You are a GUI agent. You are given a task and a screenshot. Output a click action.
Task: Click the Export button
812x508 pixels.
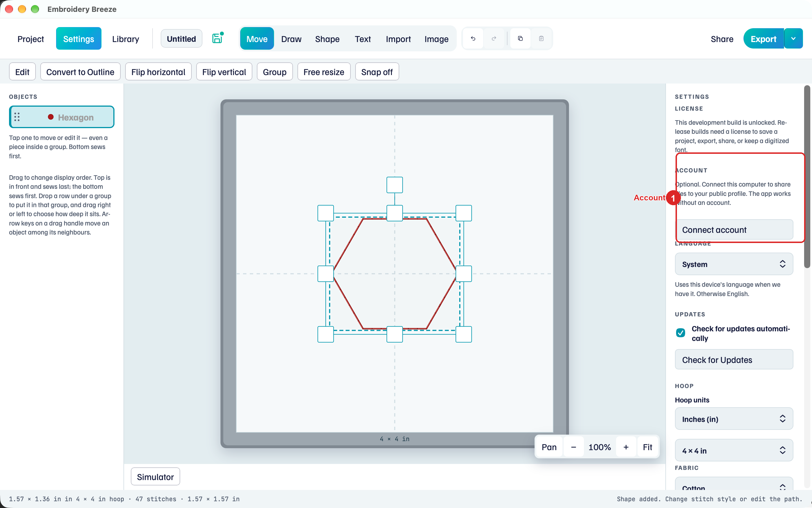coord(763,39)
